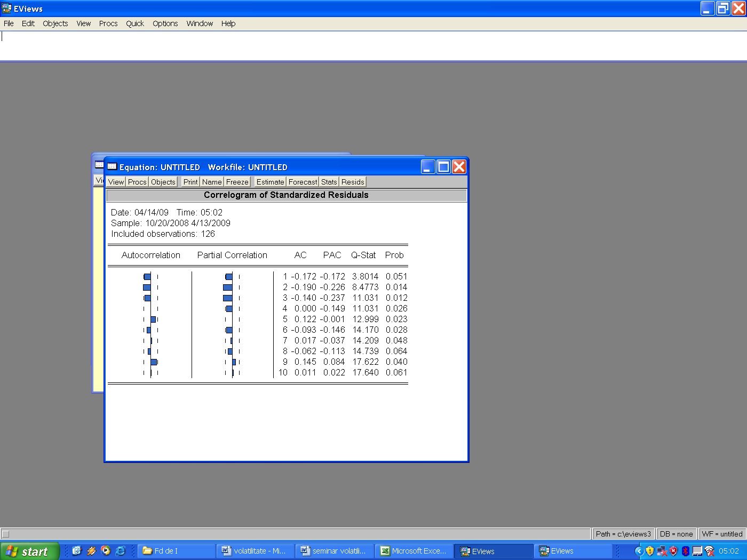Switch to seminar volatili Word taskbar item
The height and width of the screenshot is (560, 747).
click(x=335, y=551)
